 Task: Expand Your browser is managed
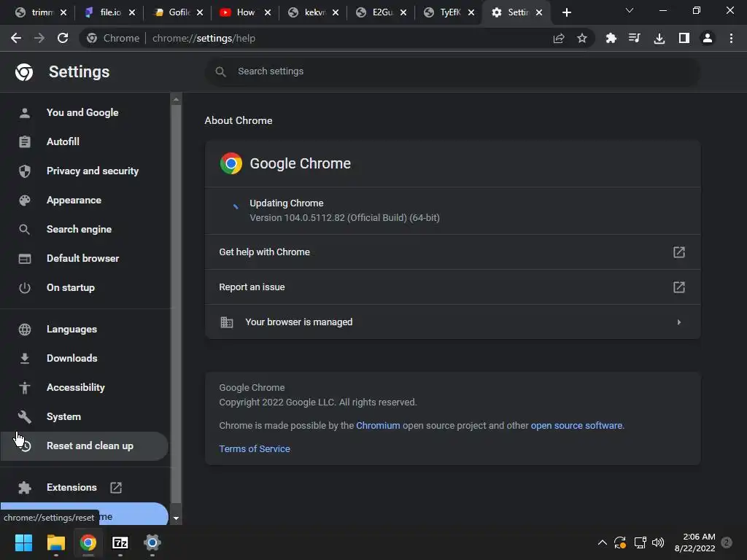click(x=452, y=322)
